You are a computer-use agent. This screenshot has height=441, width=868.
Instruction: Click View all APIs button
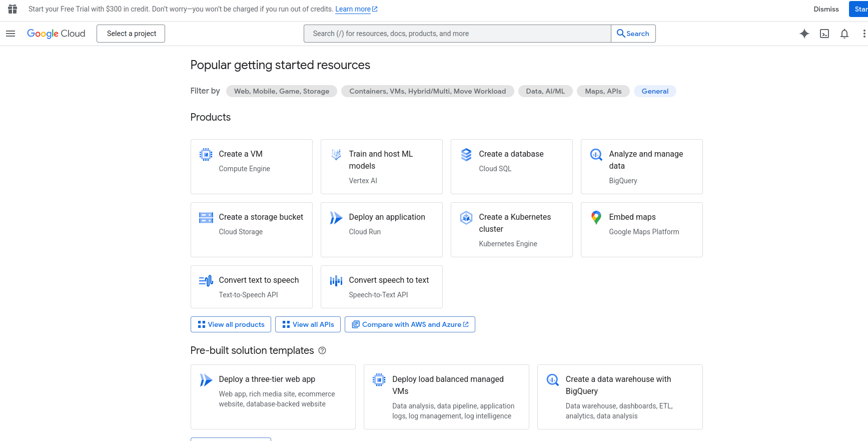(x=308, y=324)
